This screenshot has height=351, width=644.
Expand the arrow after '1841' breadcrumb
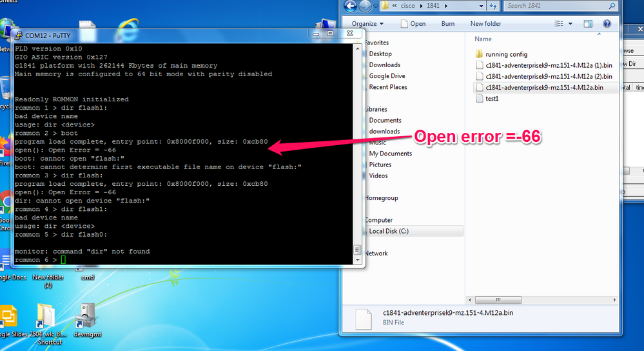click(446, 6)
